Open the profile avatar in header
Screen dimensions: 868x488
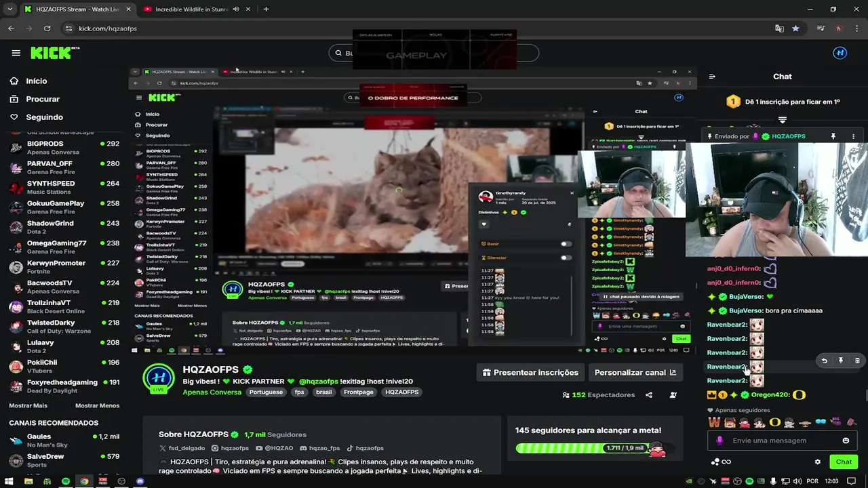[x=840, y=53]
